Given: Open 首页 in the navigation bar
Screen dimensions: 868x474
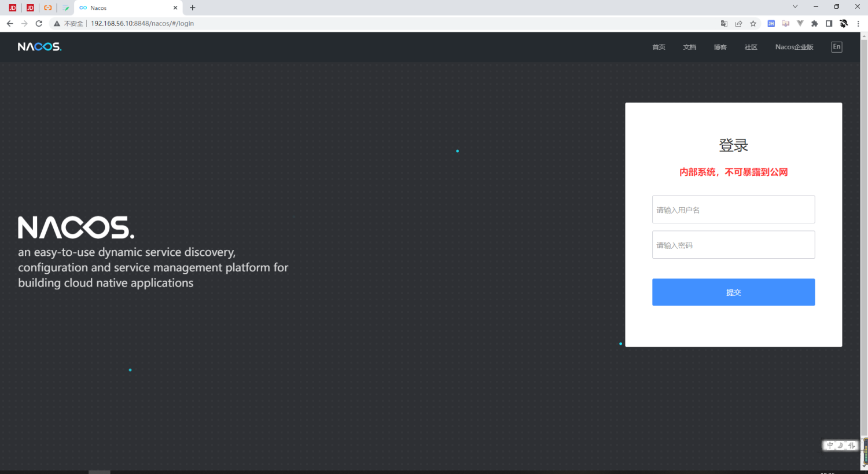Looking at the screenshot, I should coord(659,47).
